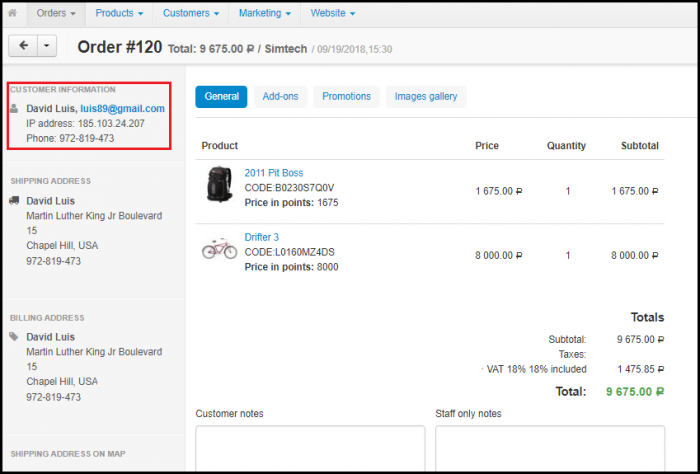700x474 pixels.
Task: Click the back arrow button
Action: point(23,46)
